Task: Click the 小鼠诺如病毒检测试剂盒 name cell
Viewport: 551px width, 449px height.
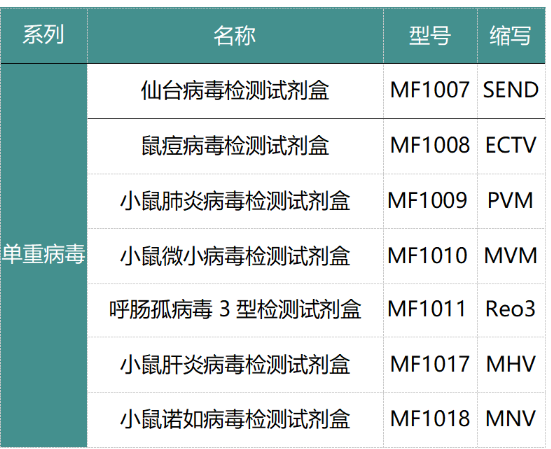Action: [x=235, y=419]
